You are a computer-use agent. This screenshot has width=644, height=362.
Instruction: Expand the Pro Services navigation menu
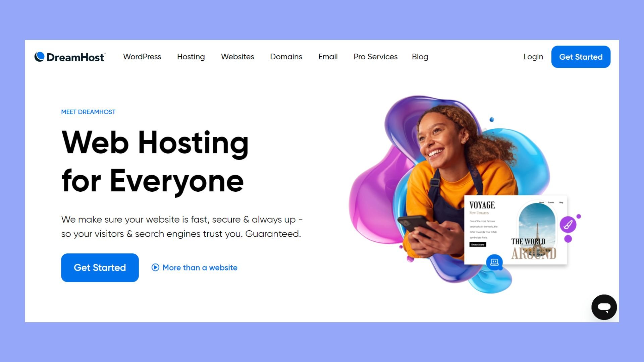(x=375, y=57)
